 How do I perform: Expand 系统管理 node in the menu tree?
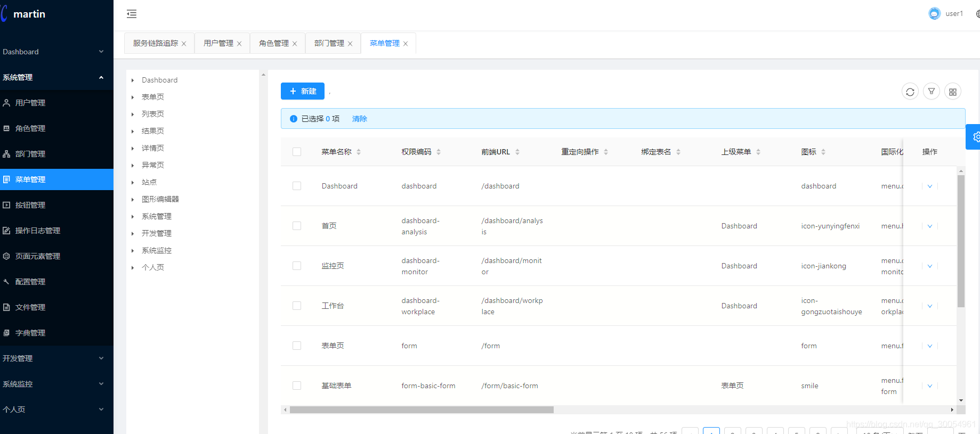click(x=133, y=217)
